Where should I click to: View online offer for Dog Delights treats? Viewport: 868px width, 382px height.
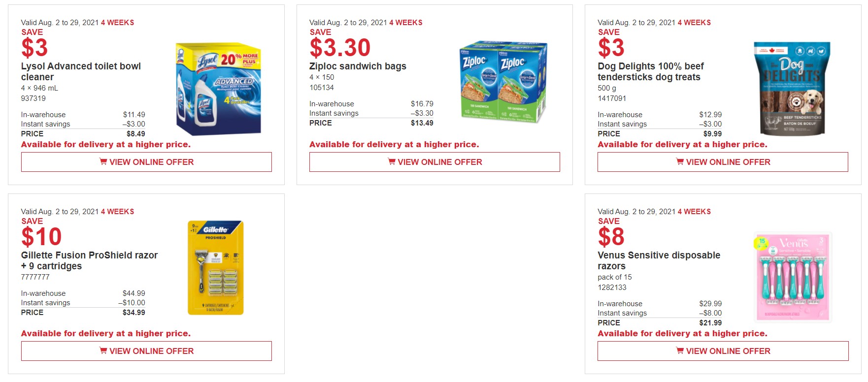[723, 162]
